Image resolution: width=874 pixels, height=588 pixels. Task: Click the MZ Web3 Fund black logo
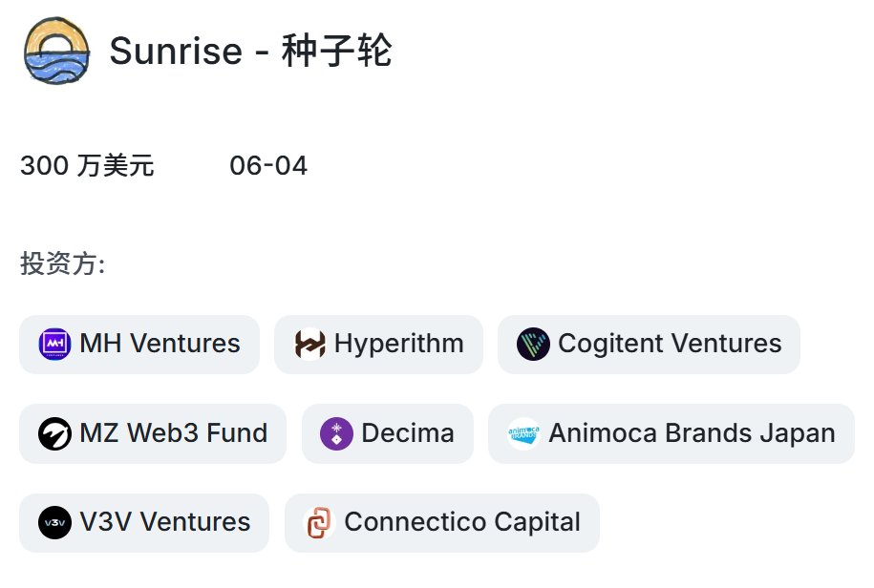coord(54,433)
